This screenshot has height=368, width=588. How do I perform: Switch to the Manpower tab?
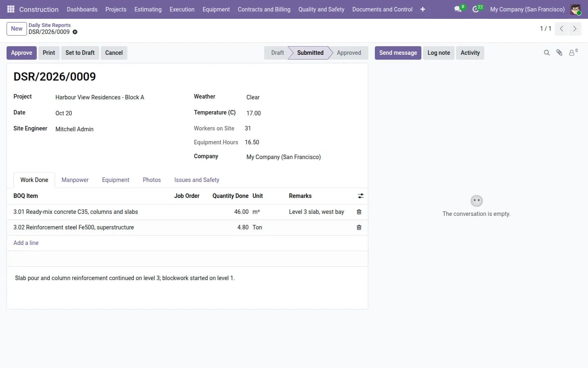coord(75,180)
